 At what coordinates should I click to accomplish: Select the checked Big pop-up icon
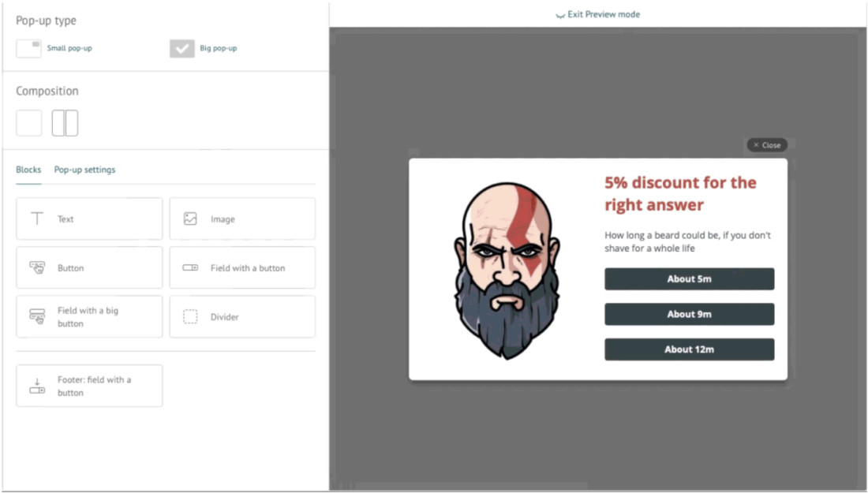[182, 49]
